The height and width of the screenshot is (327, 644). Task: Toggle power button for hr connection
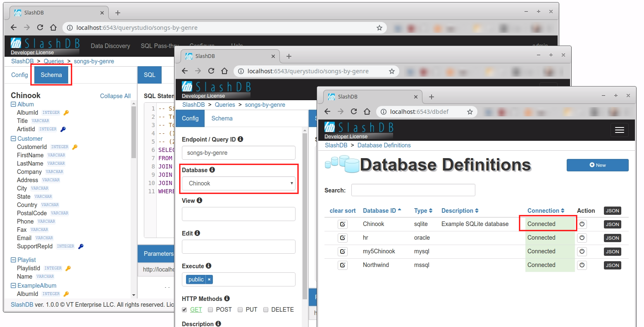(x=582, y=238)
